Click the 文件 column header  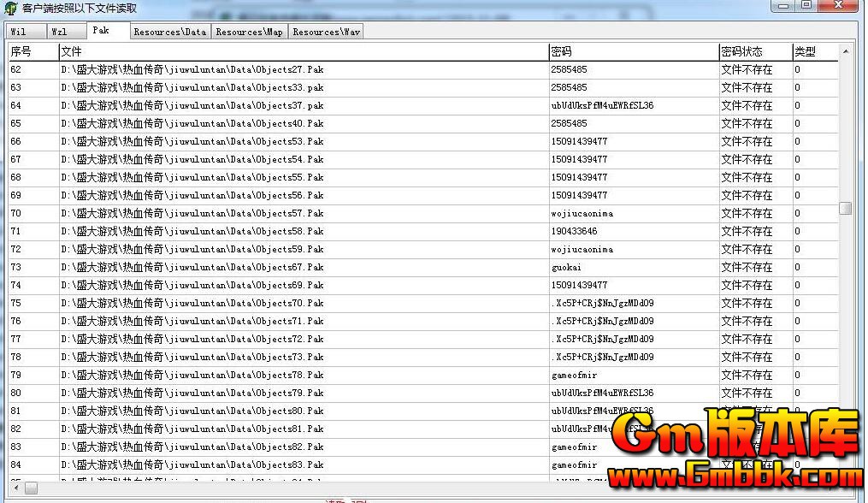point(303,52)
